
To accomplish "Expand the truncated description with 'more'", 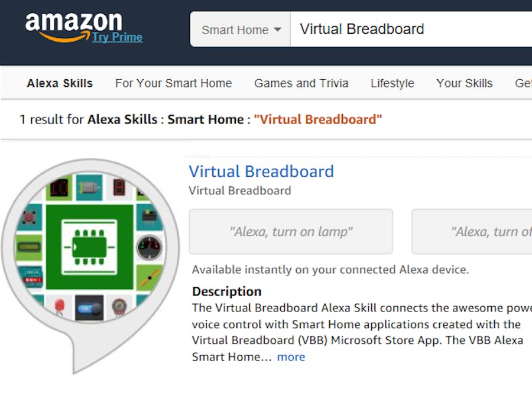I will pos(291,356).
